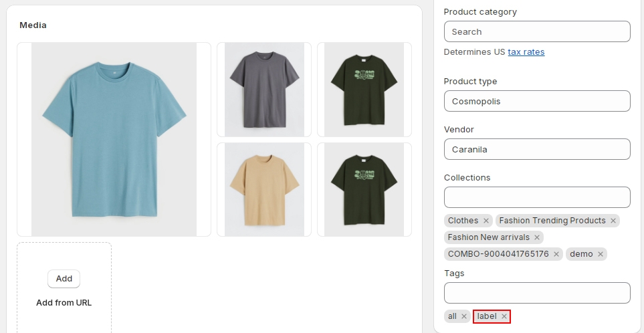Screen dimensions: 644x333
Task: Focus the Product category search field
Action: [x=537, y=31]
